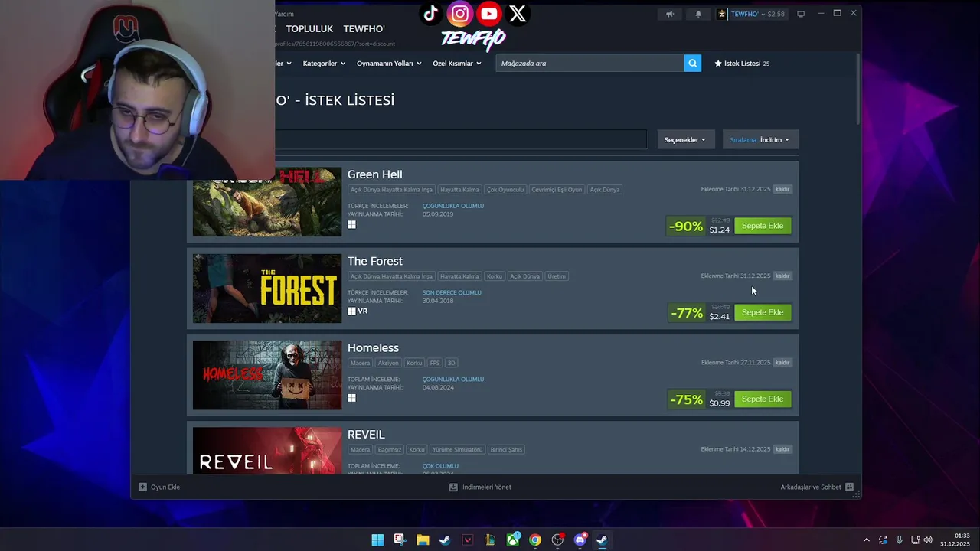980x551 pixels.
Task: Click the network icon in system tray
Action: 916,540
